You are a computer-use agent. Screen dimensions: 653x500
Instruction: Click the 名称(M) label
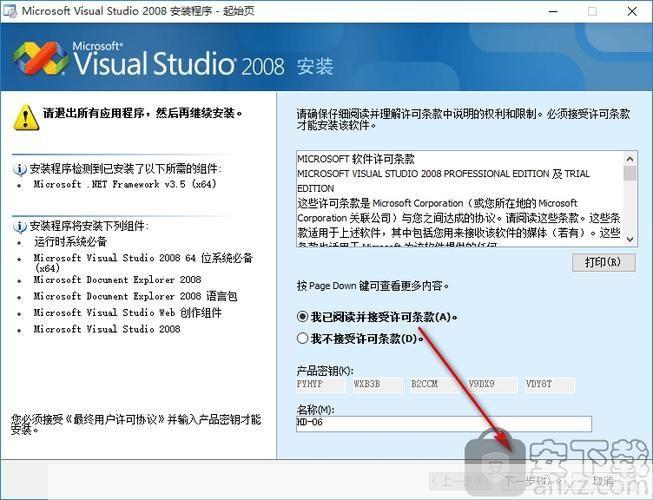[x=315, y=410]
